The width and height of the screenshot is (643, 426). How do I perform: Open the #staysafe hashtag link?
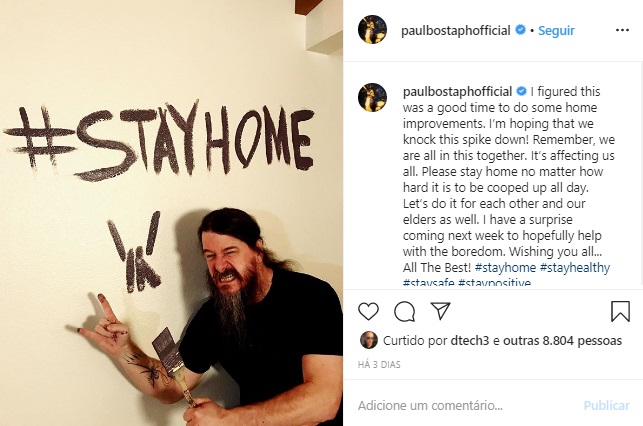(429, 282)
